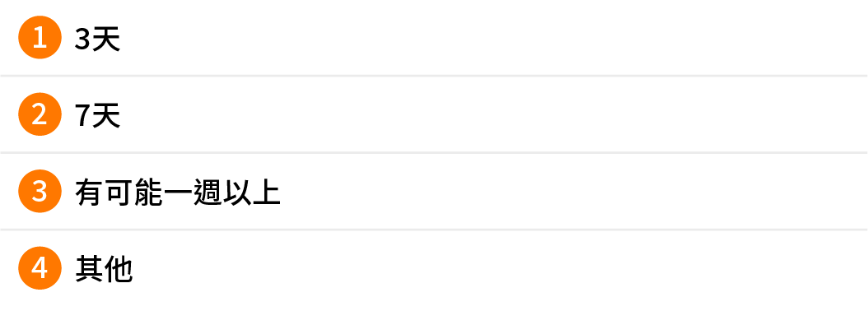Pick the seven-day choice row
Image resolution: width=868 pixels, height=311 pixels.
[x=434, y=114]
